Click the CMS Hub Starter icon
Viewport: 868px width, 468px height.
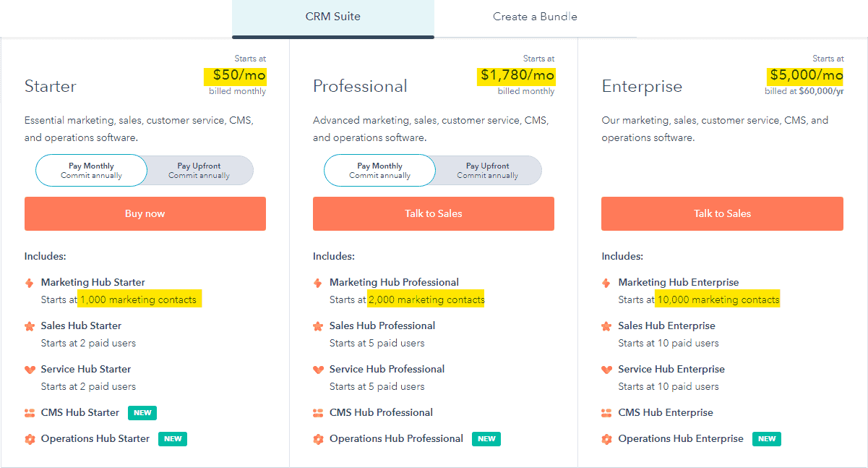(30, 413)
